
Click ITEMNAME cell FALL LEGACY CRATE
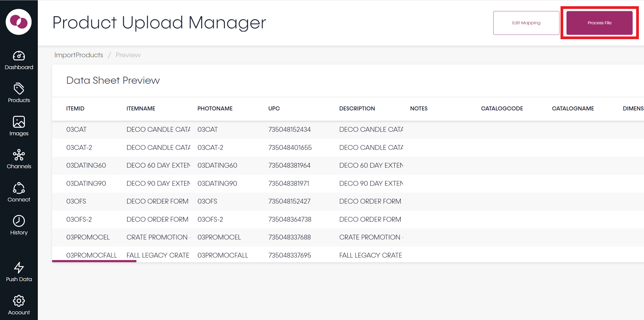tap(158, 255)
